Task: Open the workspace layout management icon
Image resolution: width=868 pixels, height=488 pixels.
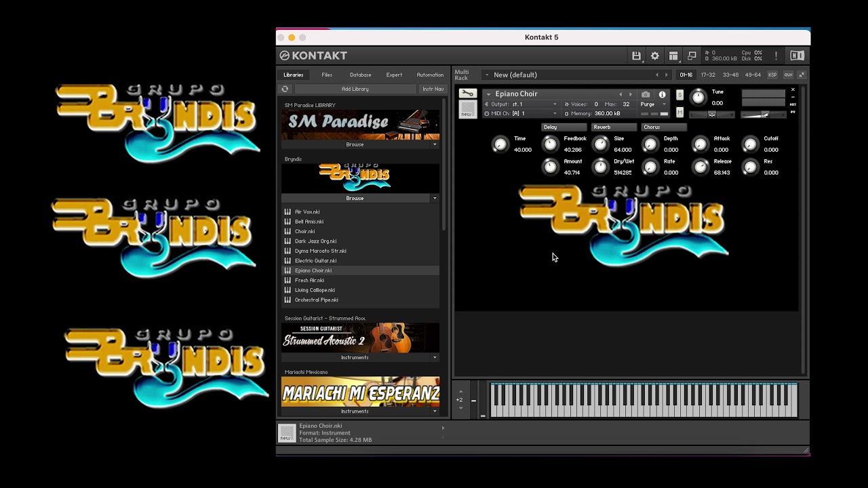Action: [x=673, y=56]
